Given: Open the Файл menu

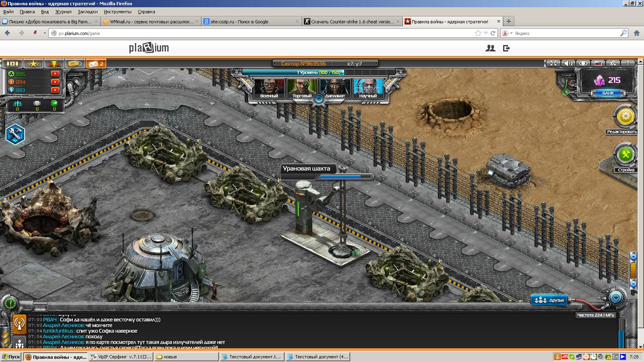Looking at the screenshot, I should 8,12.
